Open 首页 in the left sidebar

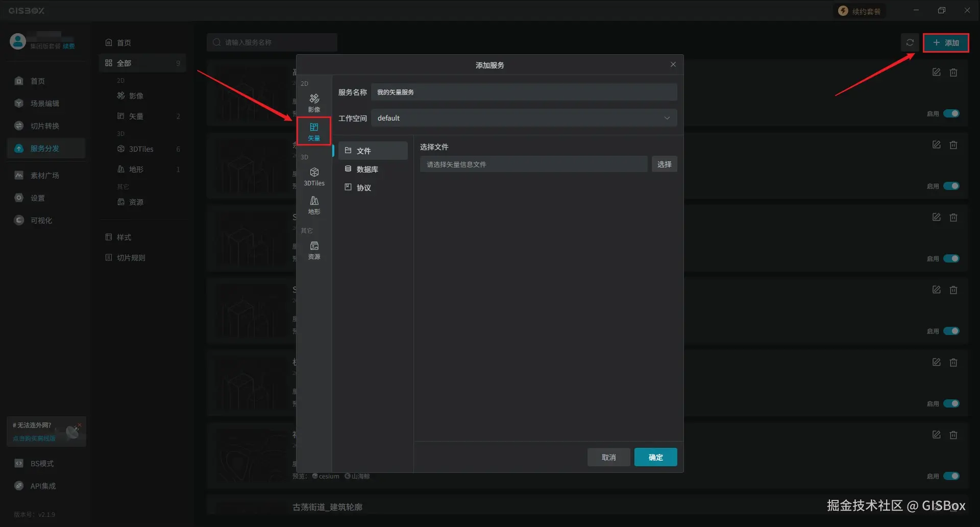pyautogui.click(x=46, y=81)
